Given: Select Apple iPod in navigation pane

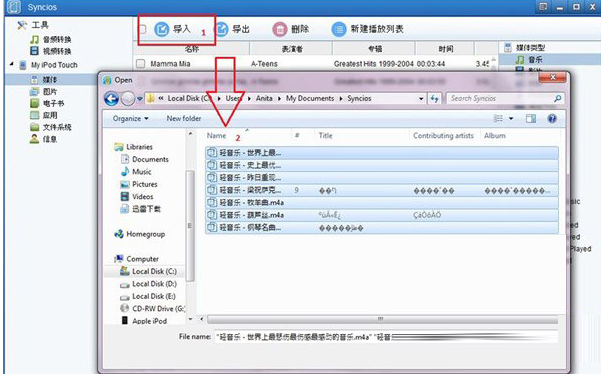Looking at the screenshot, I should pos(144,321).
